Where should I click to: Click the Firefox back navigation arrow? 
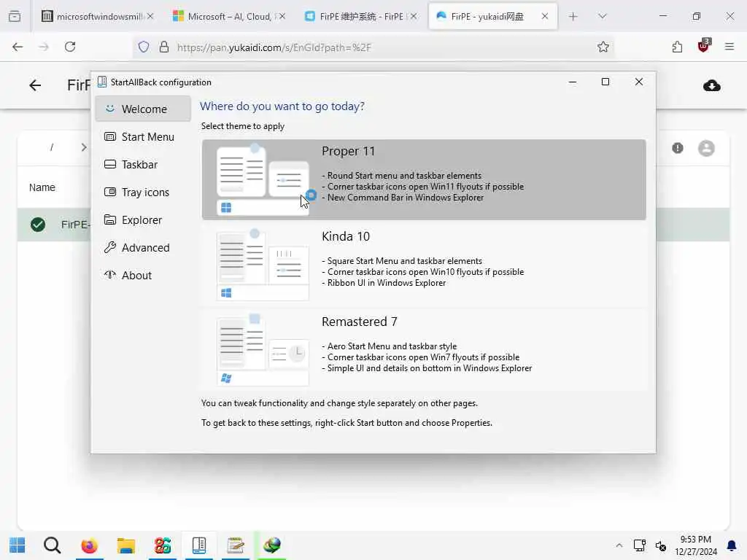click(18, 47)
